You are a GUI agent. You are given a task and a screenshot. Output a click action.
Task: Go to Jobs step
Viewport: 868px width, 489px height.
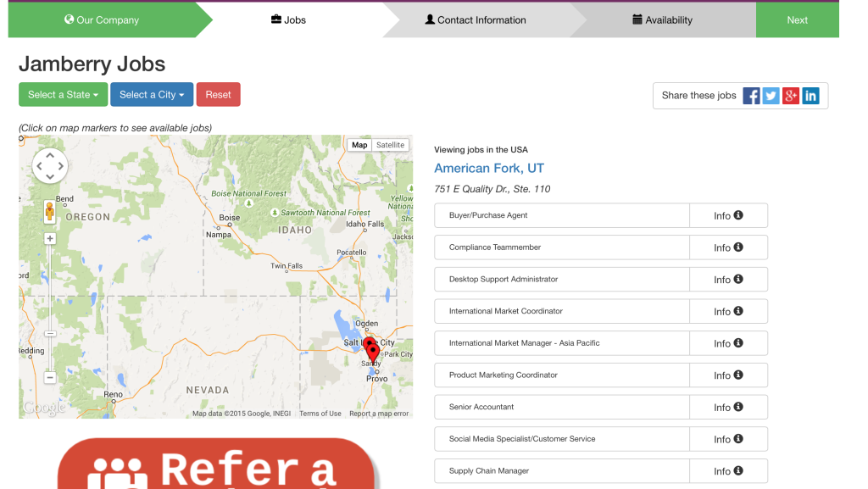tap(288, 19)
